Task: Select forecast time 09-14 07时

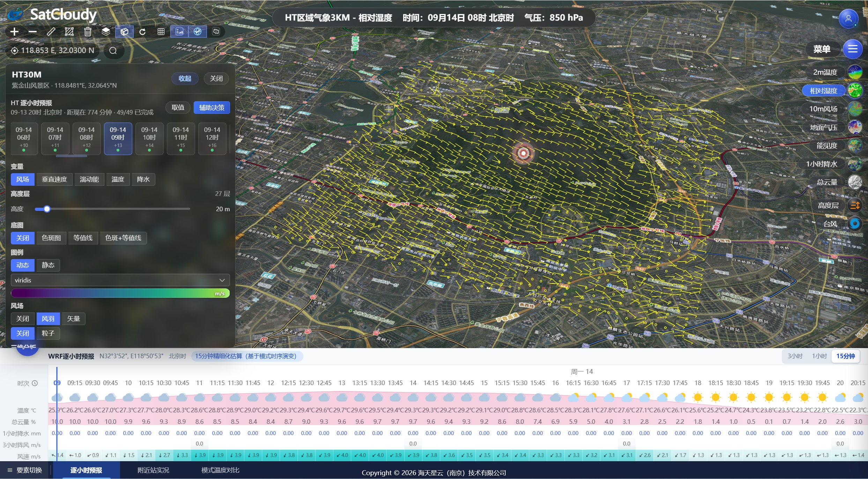Action: tap(55, 139)
